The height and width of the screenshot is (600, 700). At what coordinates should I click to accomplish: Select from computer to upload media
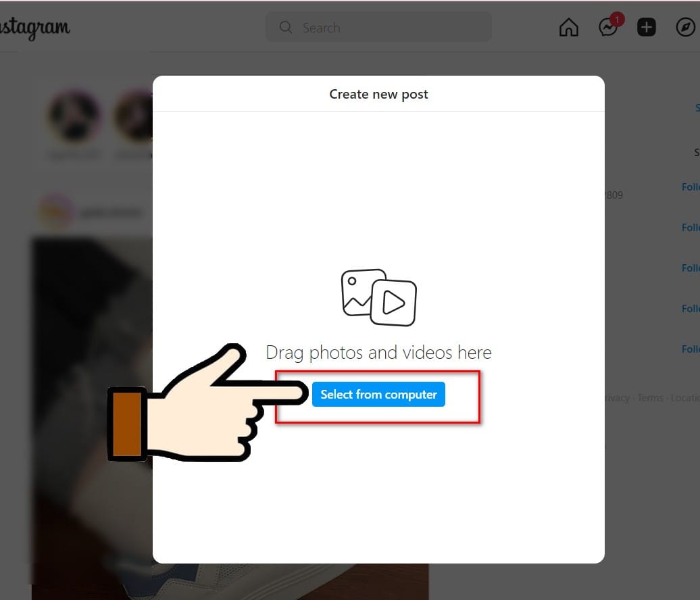click(x=378, y=394)
